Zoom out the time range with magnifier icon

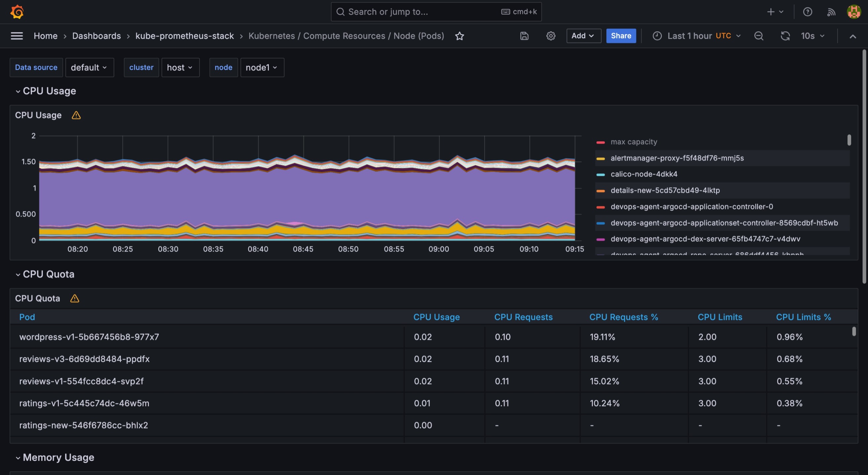click(758, 36)
